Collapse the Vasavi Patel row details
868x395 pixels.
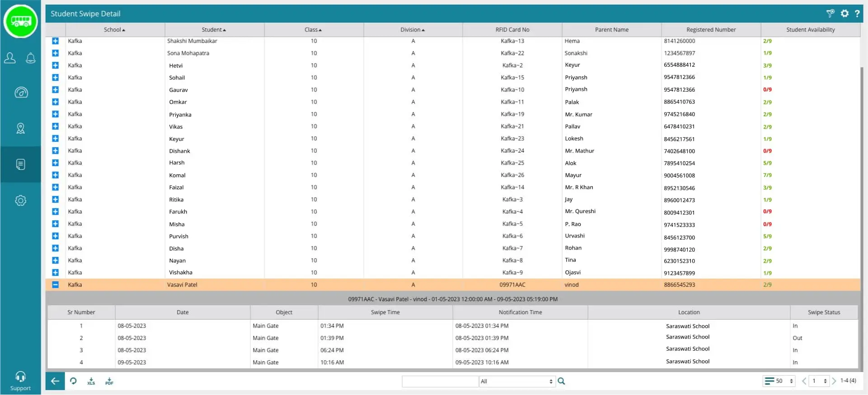(55, 285)
